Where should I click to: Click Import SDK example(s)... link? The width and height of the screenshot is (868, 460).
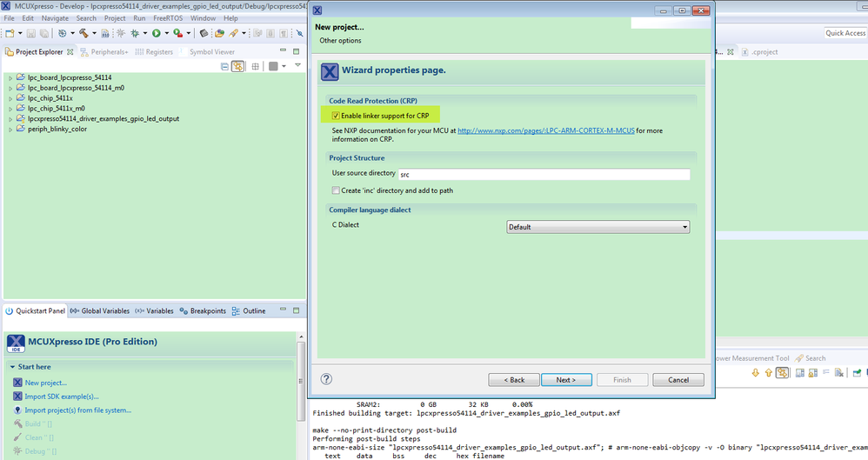point(62,397)
